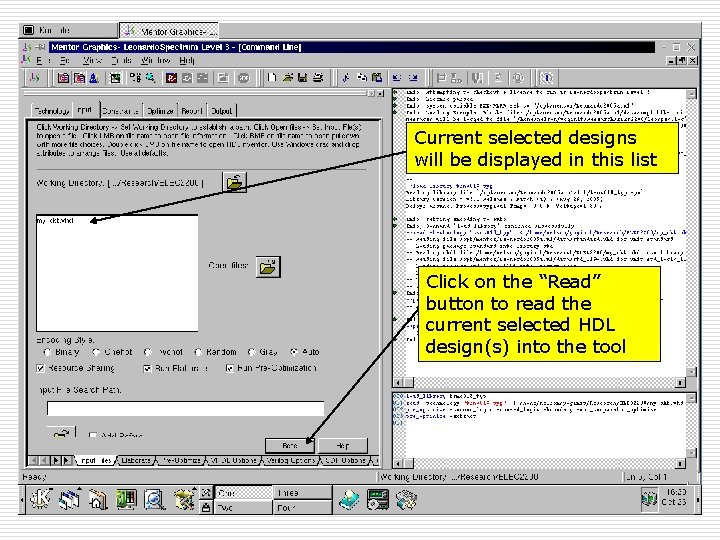
Task: Open the control center panel icon
Action: point(377,500)
